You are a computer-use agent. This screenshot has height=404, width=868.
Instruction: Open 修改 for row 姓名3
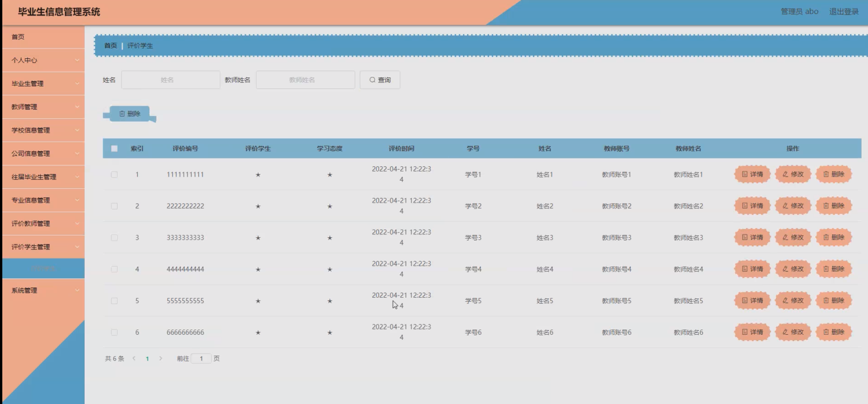pos(793,237)
